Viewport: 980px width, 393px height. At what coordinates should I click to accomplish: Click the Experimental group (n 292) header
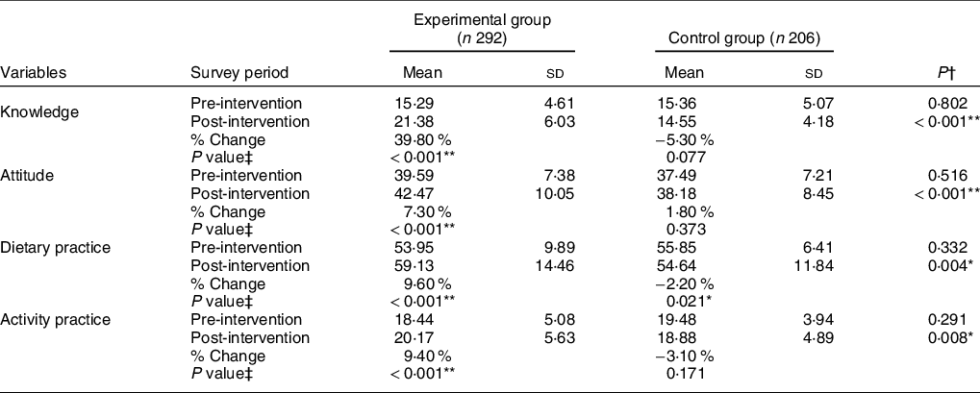[482, 27]
